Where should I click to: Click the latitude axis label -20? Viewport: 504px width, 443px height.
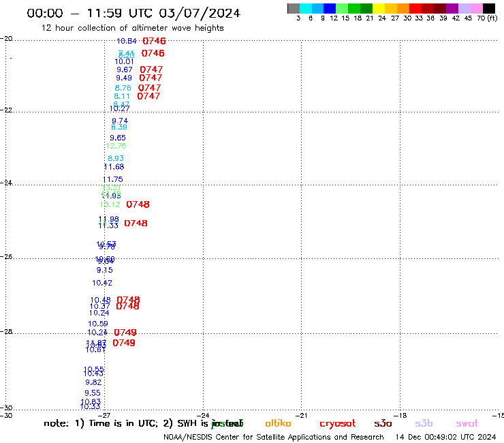click(x=6, y=39)
